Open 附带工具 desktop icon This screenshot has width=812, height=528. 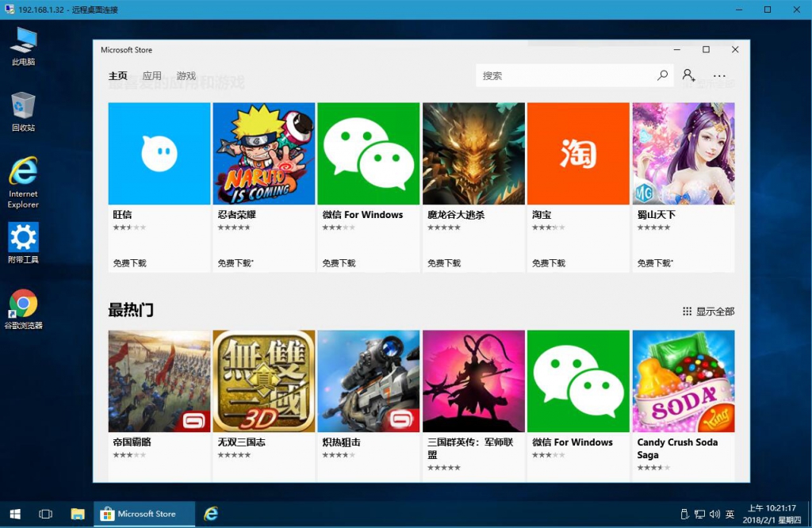[x=23, y=243]
